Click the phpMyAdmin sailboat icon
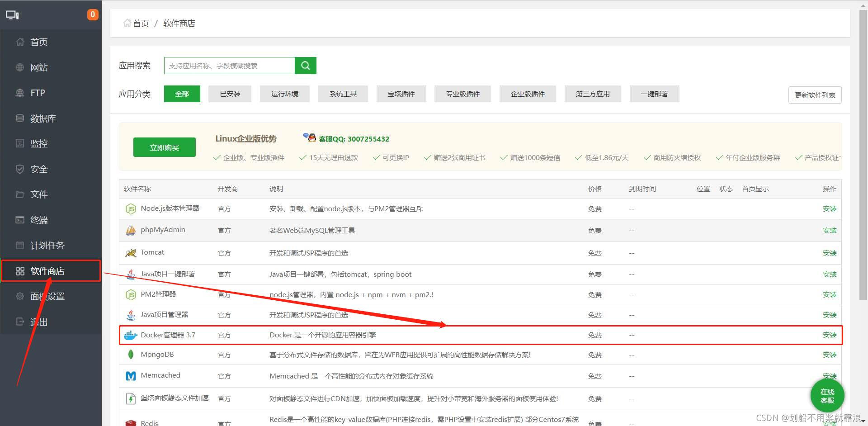The height and width of the screenshot is (426, 868). pyautogui.click(x=131, y=231)
